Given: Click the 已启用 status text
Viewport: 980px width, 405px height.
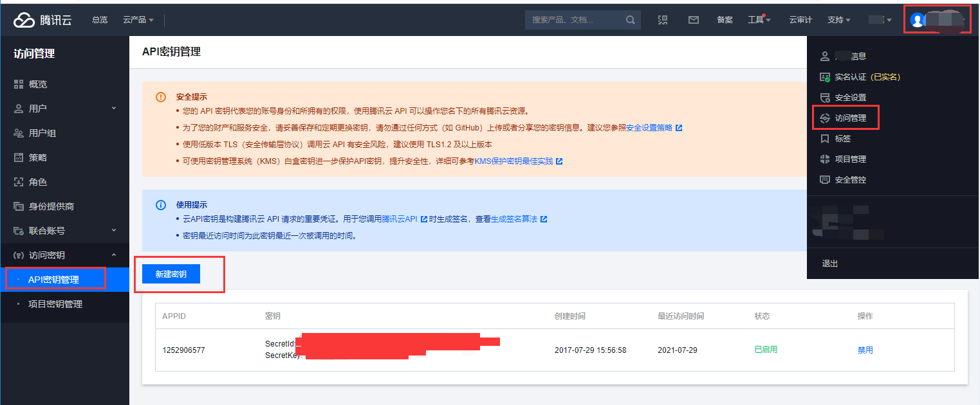Looking at the screenshot, I should point(766,350).
